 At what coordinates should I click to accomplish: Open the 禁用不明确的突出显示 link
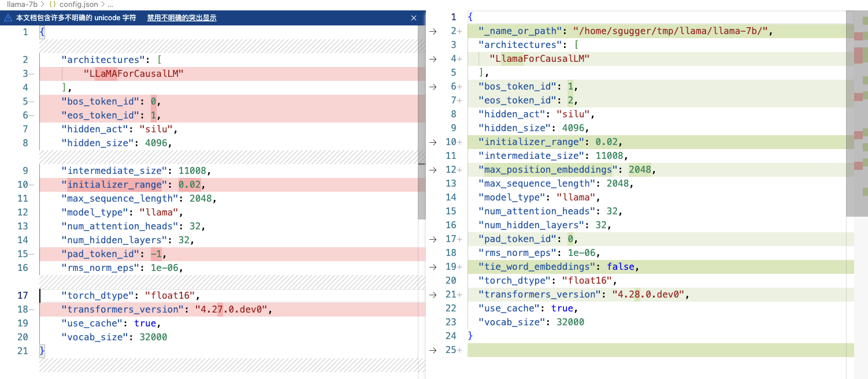pos(180,18)
